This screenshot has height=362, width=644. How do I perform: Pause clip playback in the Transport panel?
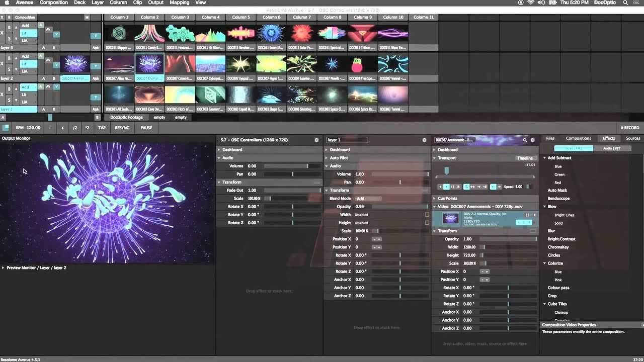click(x=453, y=187)
